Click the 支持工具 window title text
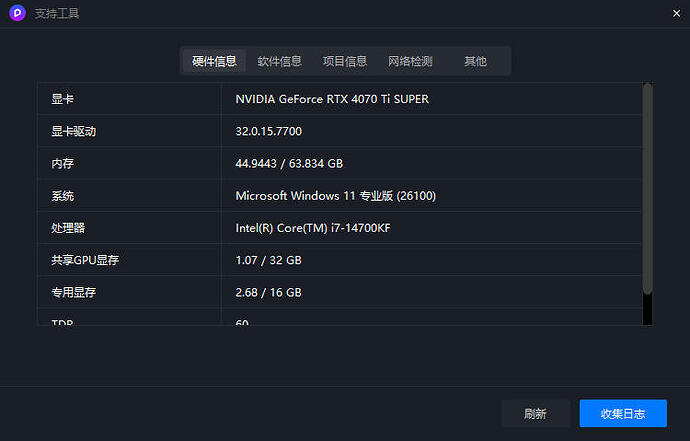The width and height of the screenshot is (690, 441). point(56,14)
